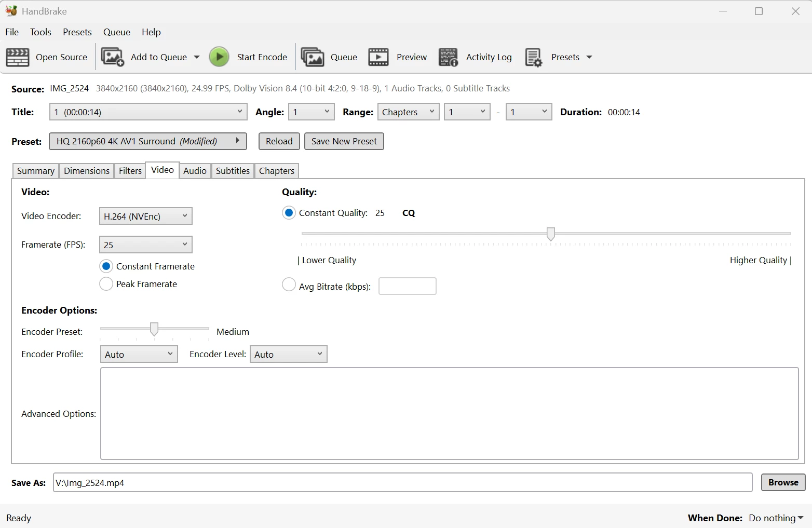The image size is (812, 528).
Task: Click the Preview label
Action: click(x=412, y=57)
